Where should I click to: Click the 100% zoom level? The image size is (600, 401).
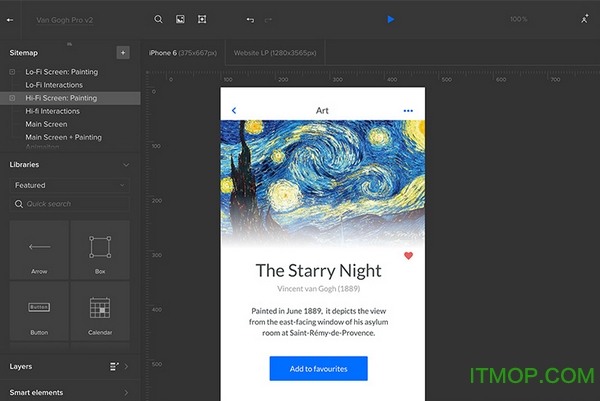coord(518,19)
